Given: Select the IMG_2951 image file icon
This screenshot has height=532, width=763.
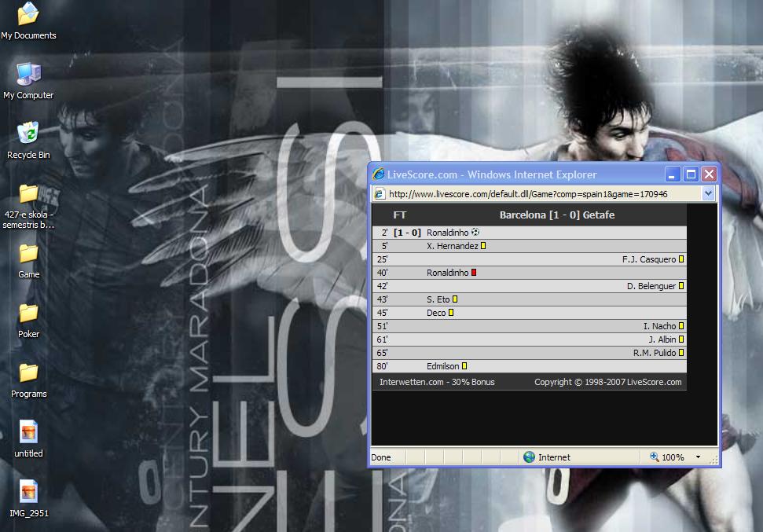Looking at the screenshot, I should 28,492.
